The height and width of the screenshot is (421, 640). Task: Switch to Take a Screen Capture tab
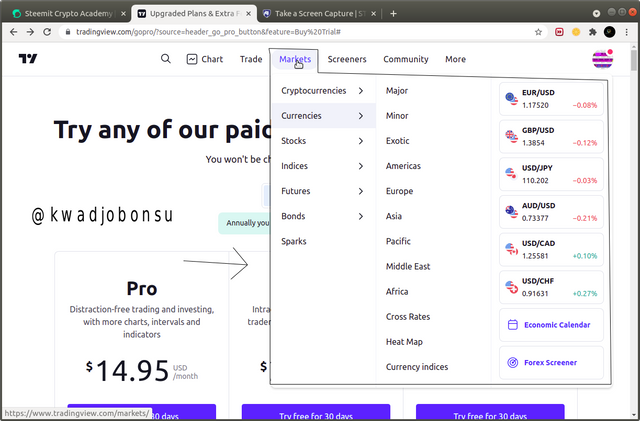tap(320, 13)
